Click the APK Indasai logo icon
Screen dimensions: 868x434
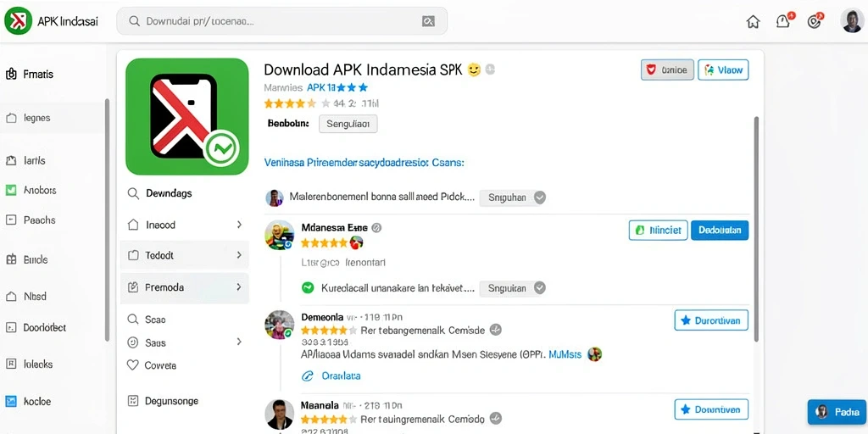(18, 21)
